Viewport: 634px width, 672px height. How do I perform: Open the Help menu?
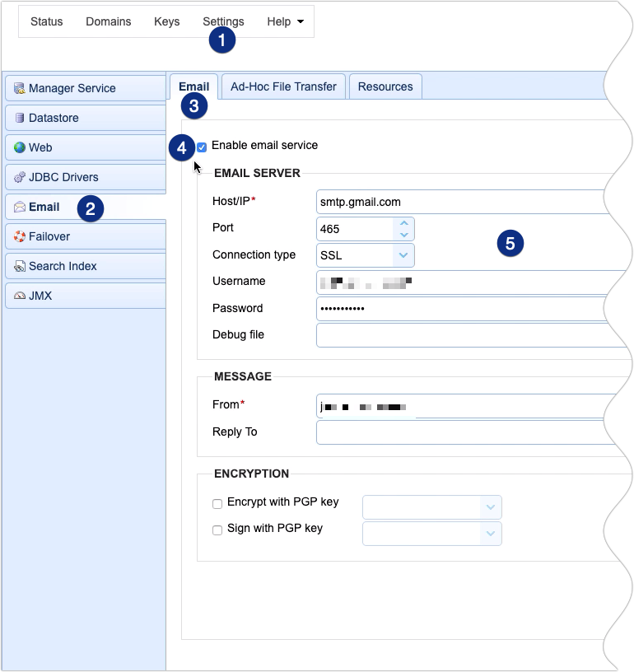285,21
